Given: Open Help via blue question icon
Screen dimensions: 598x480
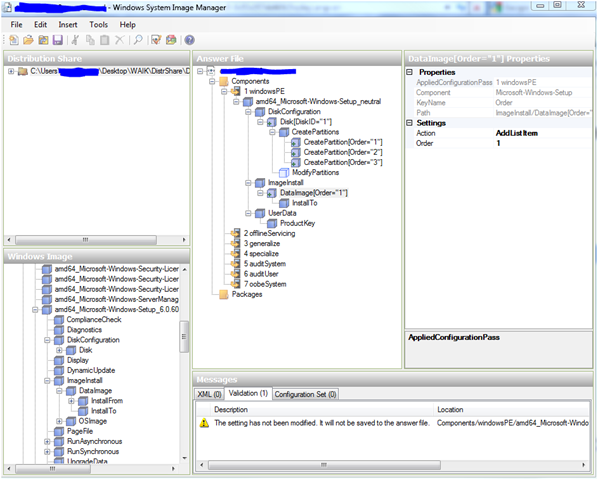Looking at the screenshot, I should coord(190,40).
